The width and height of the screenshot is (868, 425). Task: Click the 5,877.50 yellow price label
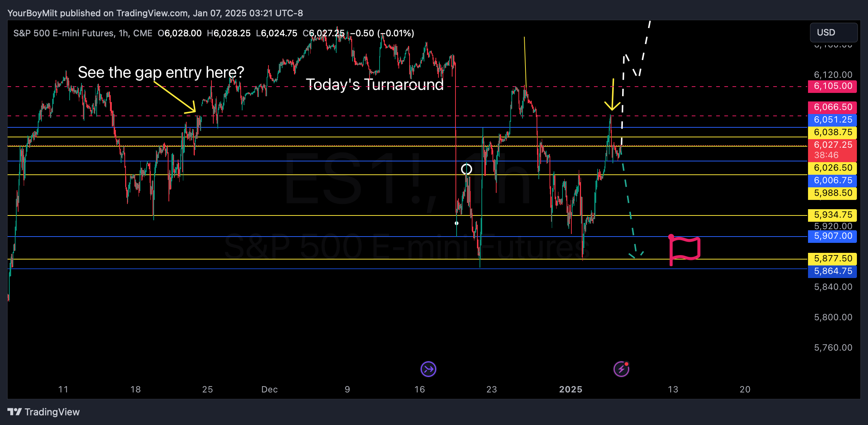tap(832, 258)
